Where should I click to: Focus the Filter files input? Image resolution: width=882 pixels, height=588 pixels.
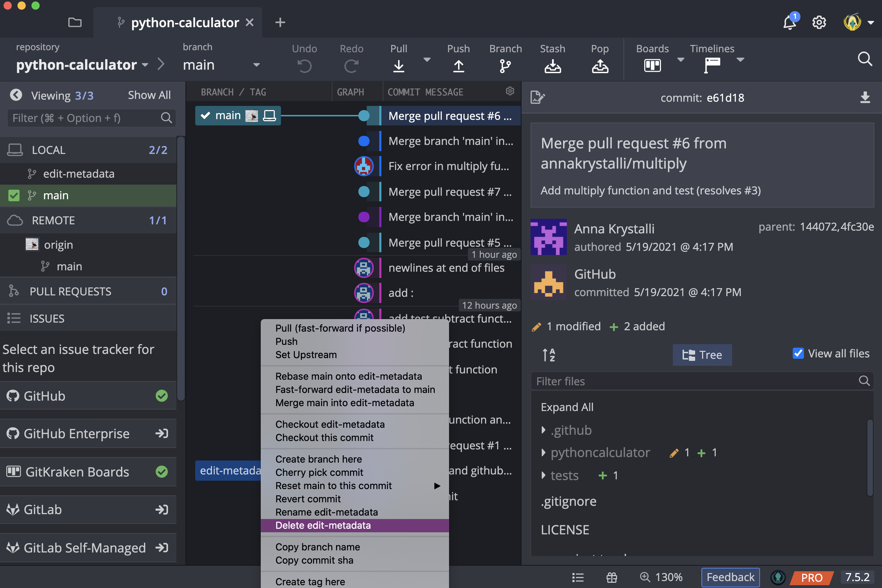(702, 381)
